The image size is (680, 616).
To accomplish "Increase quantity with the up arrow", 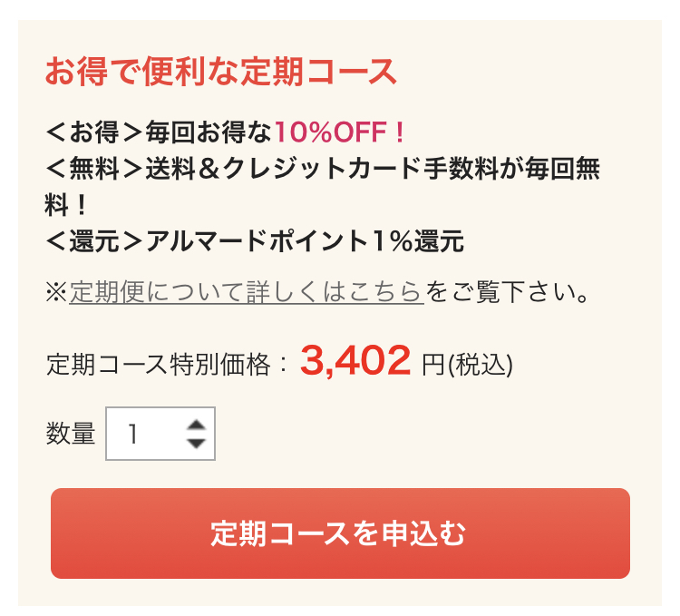I will pos(196,425).
